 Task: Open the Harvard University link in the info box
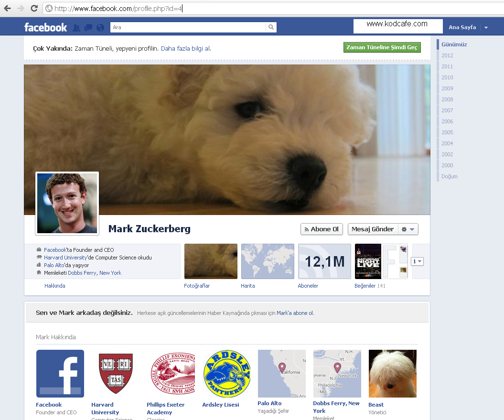click(65, 258)
